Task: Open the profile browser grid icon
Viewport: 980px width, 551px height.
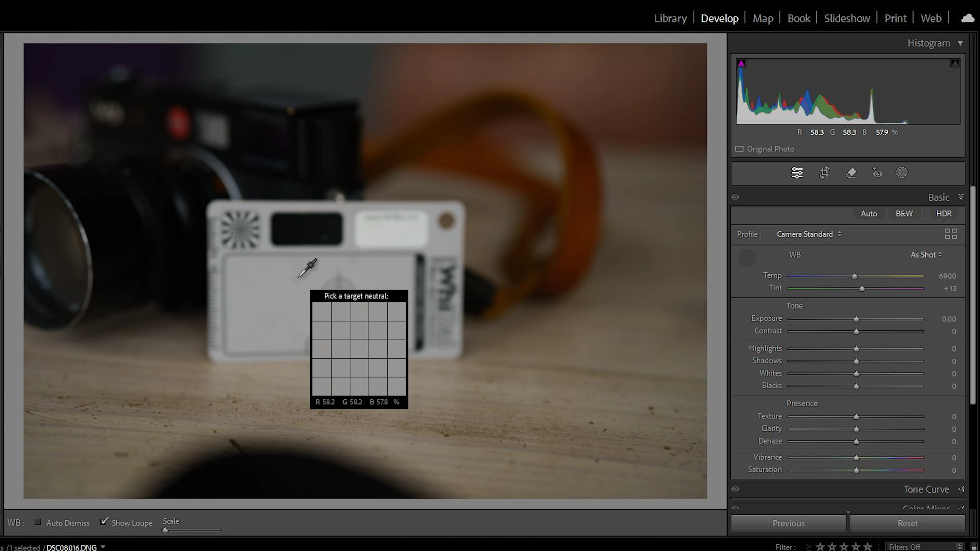Action: 951,234
